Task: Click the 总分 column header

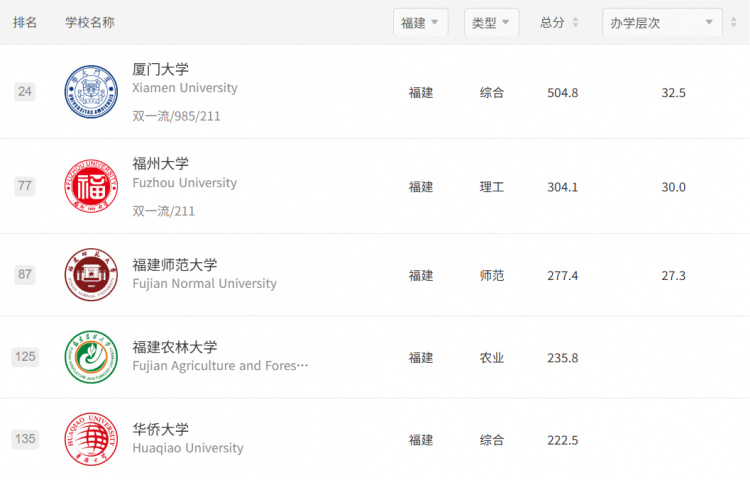Action: coord(552,22)
